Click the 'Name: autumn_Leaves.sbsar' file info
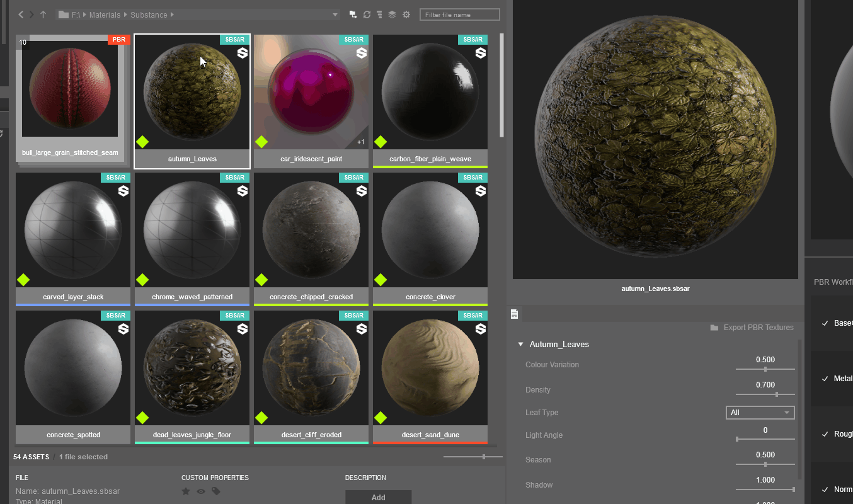853x504 pixels. pyautogui.click(x=67, y=491)
